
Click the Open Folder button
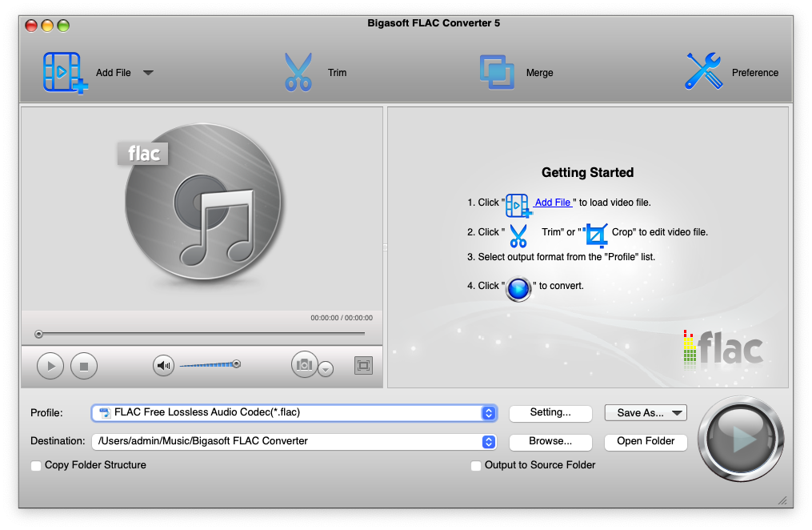(x=646, y=441)
